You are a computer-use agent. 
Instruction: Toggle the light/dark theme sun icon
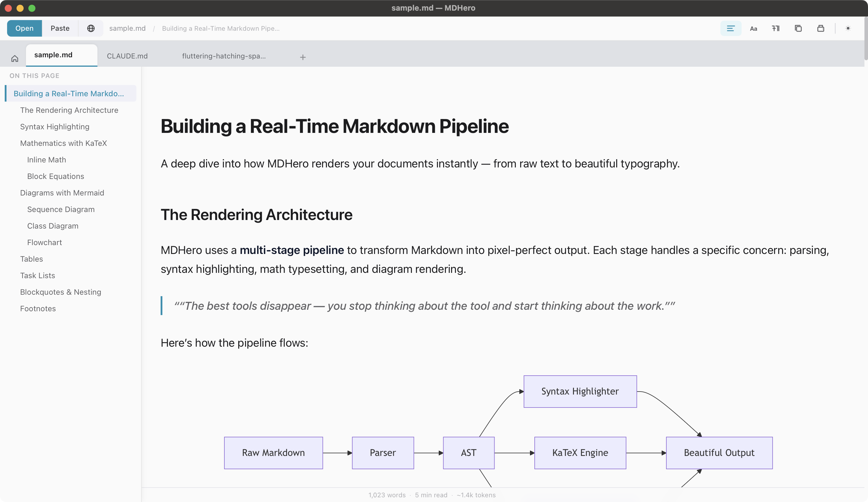848,28
